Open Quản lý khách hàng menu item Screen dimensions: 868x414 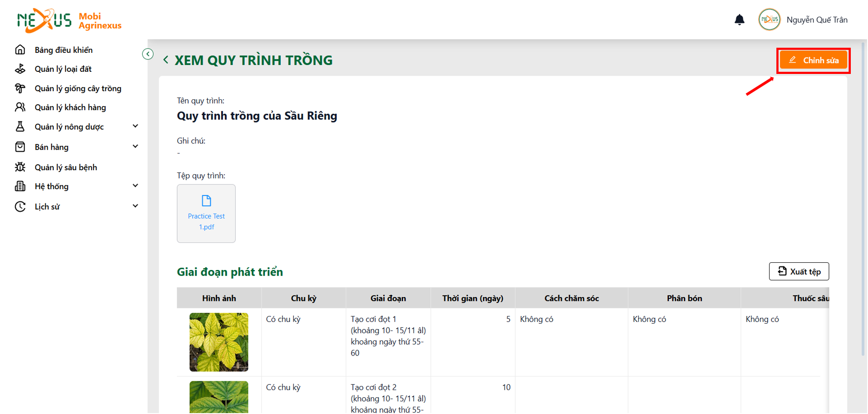pyautogui.click(x=70, y=107)
